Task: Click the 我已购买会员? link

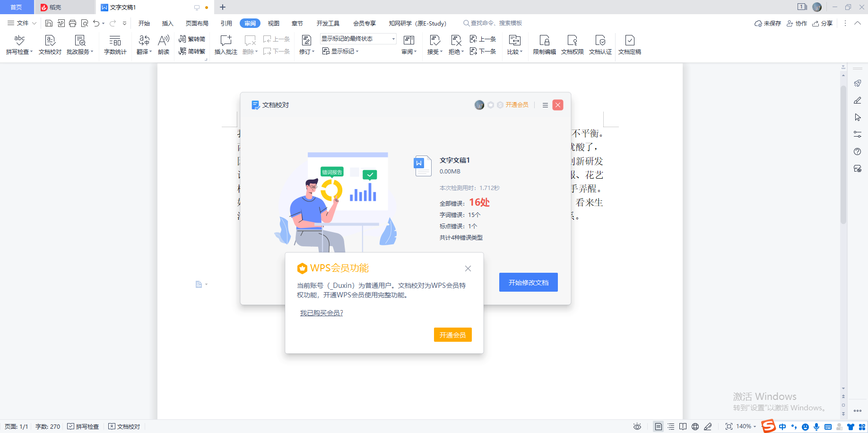Action: [321, 313]
